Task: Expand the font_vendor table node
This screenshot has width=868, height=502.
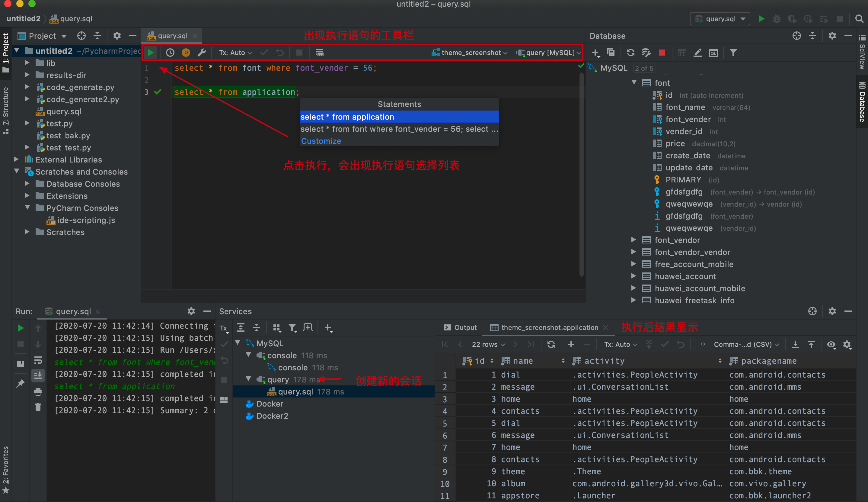Action: tap(633, 240)
